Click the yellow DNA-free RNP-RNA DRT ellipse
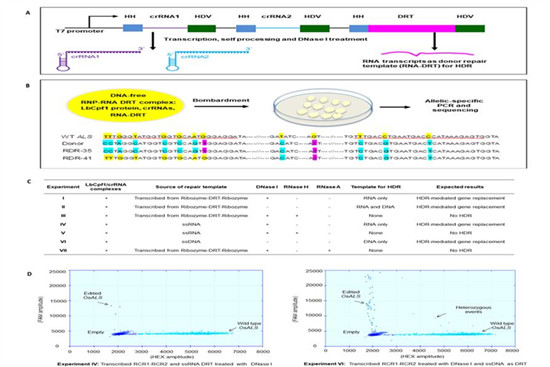This screenshot has width=550, height=367. 126,105
